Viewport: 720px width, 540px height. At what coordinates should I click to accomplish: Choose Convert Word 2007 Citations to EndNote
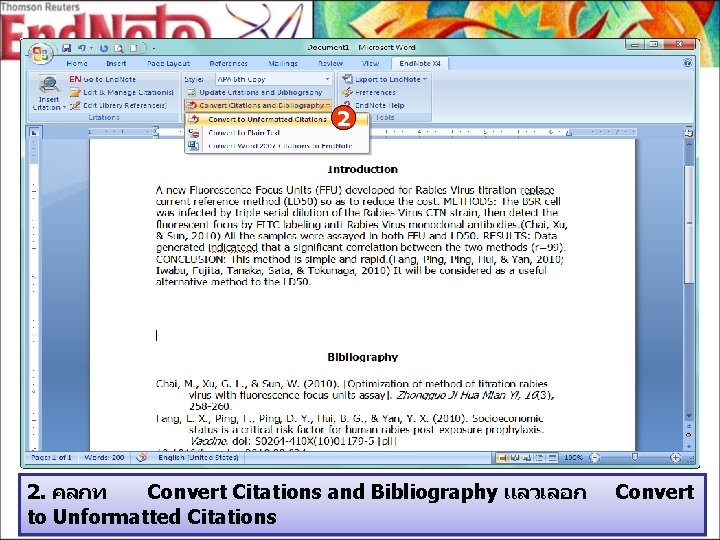point(277,146)
